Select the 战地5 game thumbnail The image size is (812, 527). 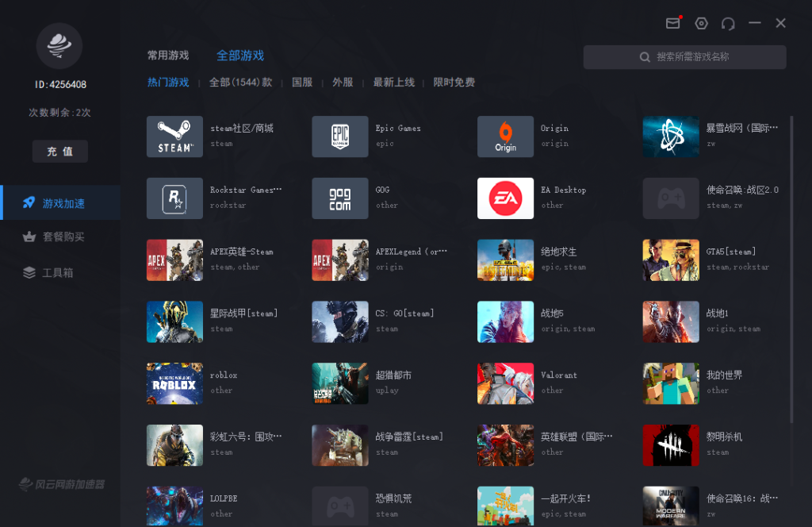pos(505,321)
